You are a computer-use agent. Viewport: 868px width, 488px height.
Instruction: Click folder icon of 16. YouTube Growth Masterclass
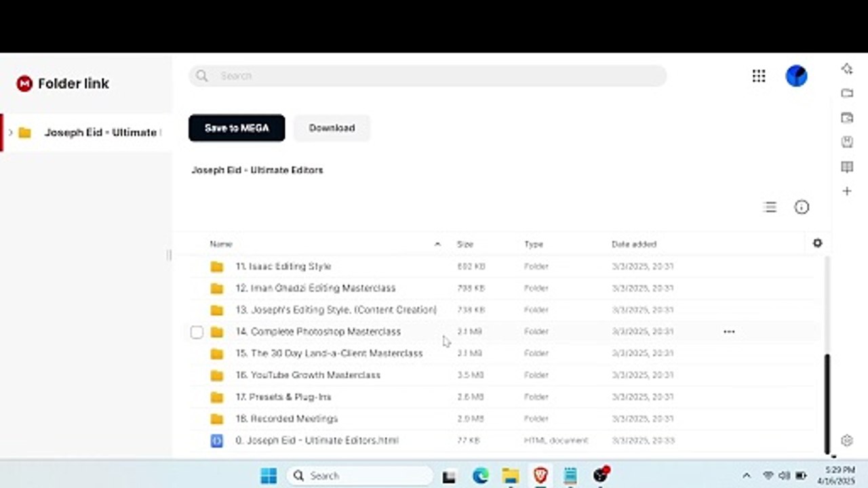pyautogui.click(x=216, y=375)
